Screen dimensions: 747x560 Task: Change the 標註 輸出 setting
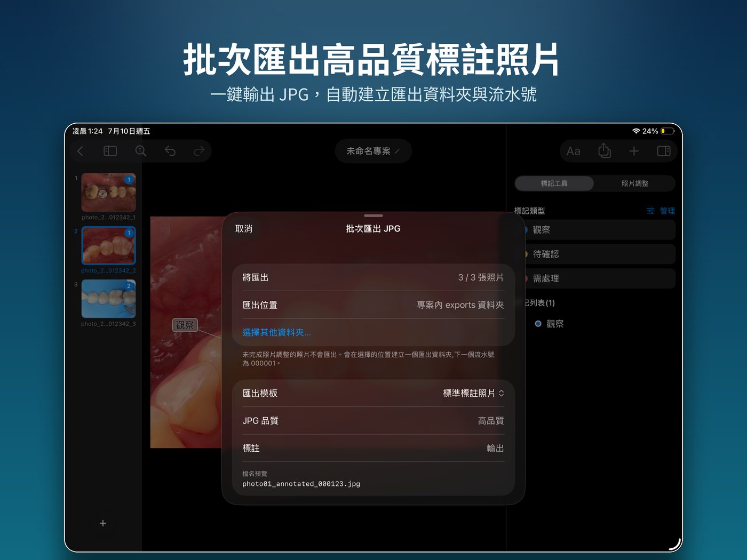[373, 449]
